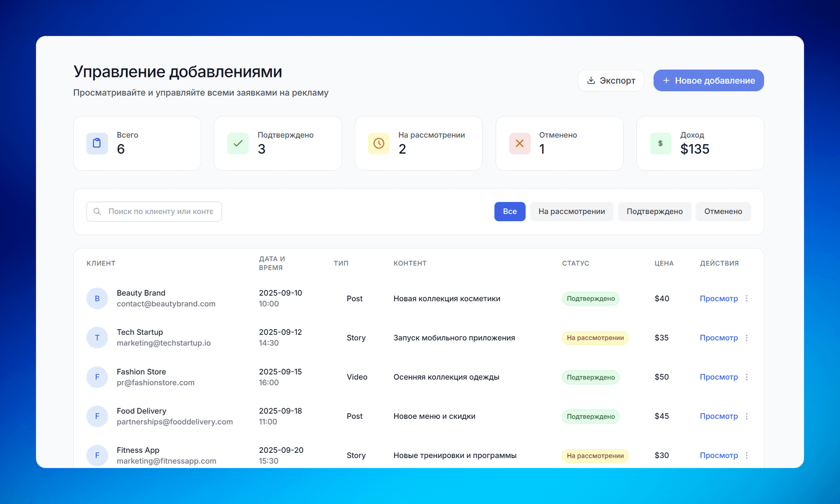
Task: Click the Новое добавление button
Action: pos(708,80)
